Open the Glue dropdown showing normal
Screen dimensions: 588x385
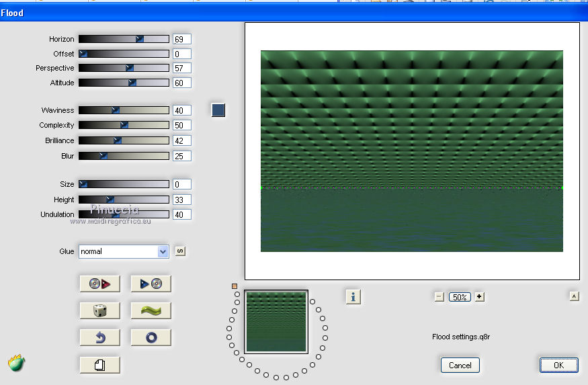124,251
